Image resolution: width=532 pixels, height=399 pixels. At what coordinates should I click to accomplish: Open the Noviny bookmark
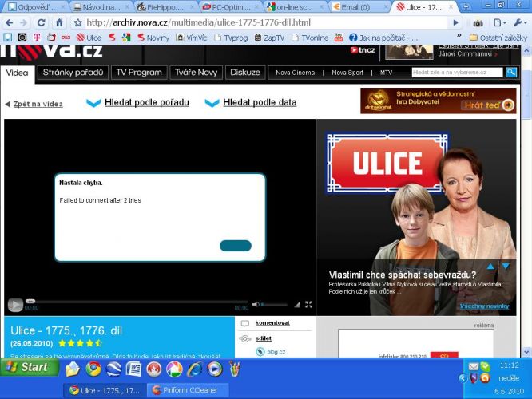point(153,38)
